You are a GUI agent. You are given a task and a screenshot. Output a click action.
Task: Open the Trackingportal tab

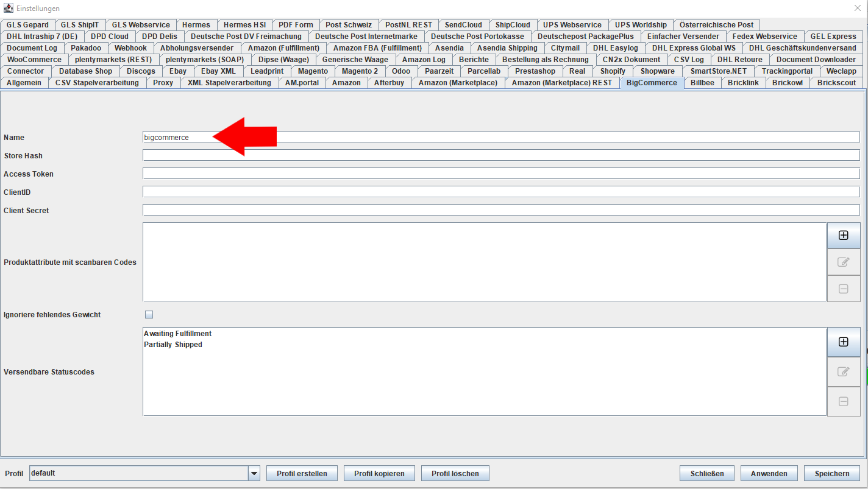[x=788, y=71]
